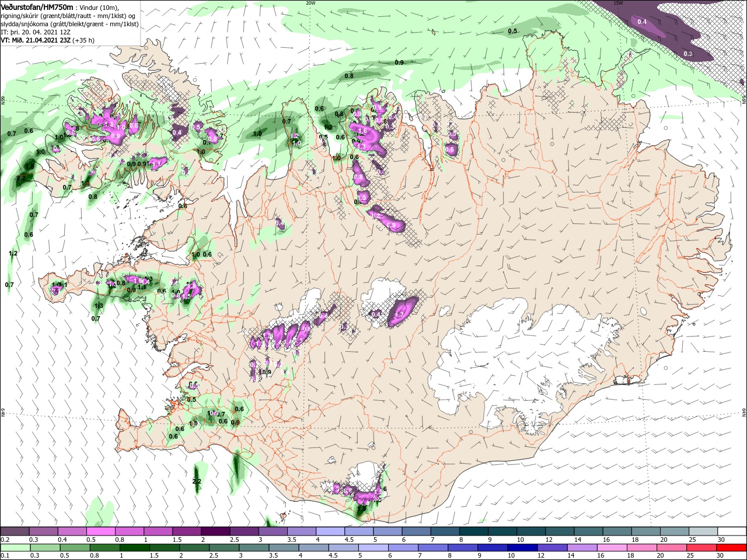Pick the dark purple 0.2 swatch in the upper snow scale
This screenshot has width=747, height=560.
tap(15, 531)
